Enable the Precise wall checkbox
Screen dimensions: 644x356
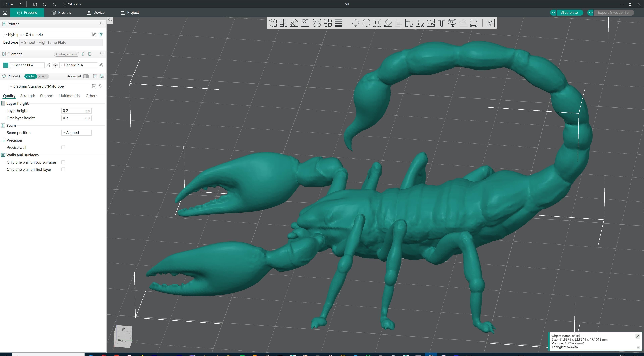click(63, 147)
